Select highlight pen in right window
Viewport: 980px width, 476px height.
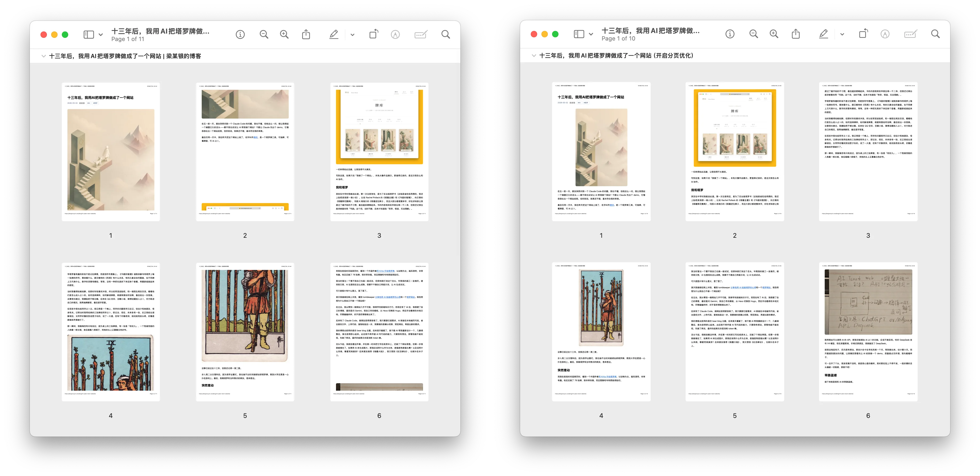[x=823, y=34]
